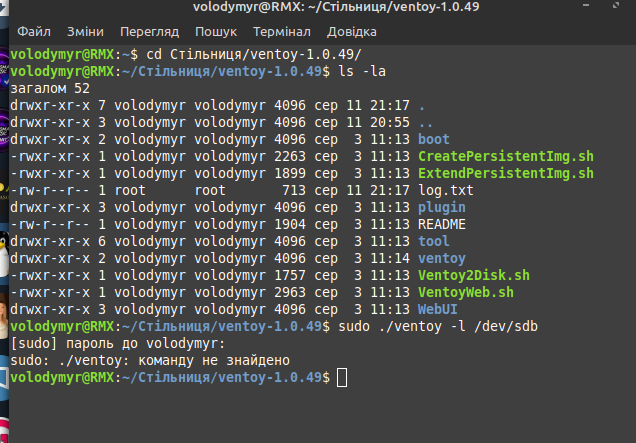Click the file size 1757 of Ventoy2Disk.sh
The width and height of the screenshot is (636, 443).
[x=290, y=275]
